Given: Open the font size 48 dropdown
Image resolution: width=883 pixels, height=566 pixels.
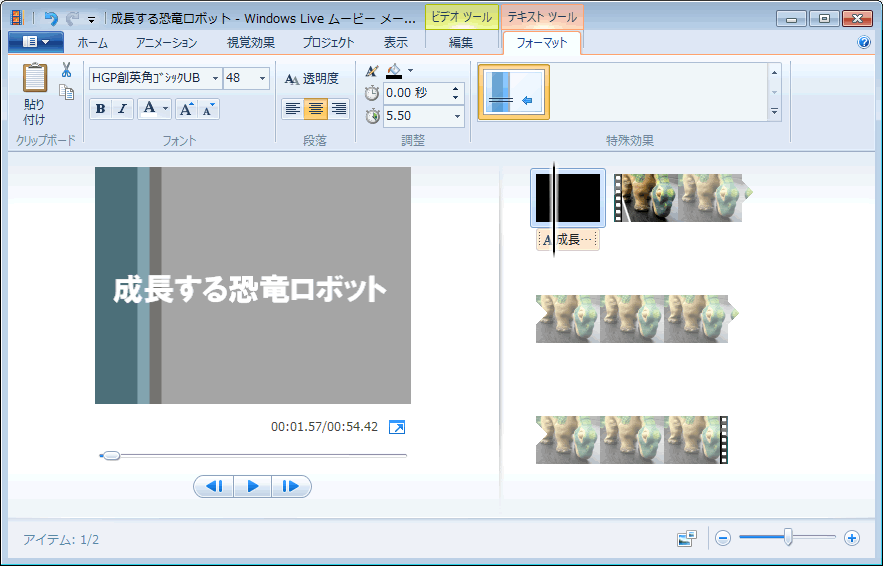Looking at the screenshot, I should (x=263, y=78).
